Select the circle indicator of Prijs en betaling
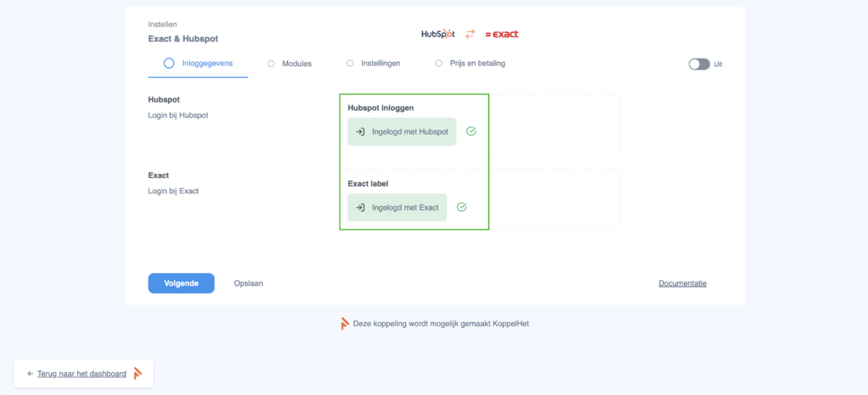Screen dimensions: 868x395 coord(439,63)
